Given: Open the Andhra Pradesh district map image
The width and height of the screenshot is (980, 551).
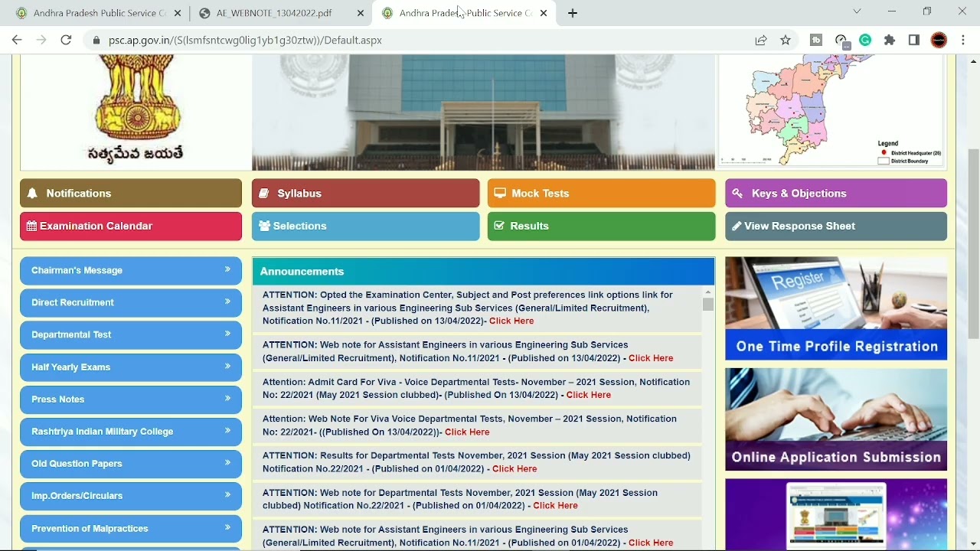Looking at the screenshot, I should (x=831, y=111).
